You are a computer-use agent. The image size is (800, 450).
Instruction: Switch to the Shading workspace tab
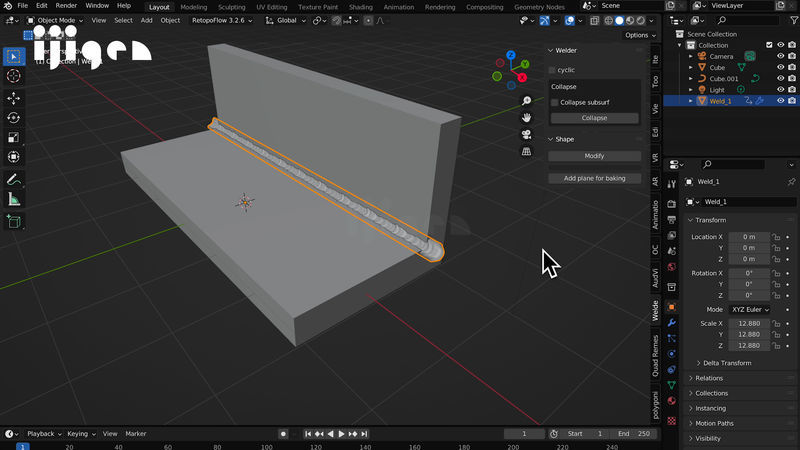tap(360, 7)
